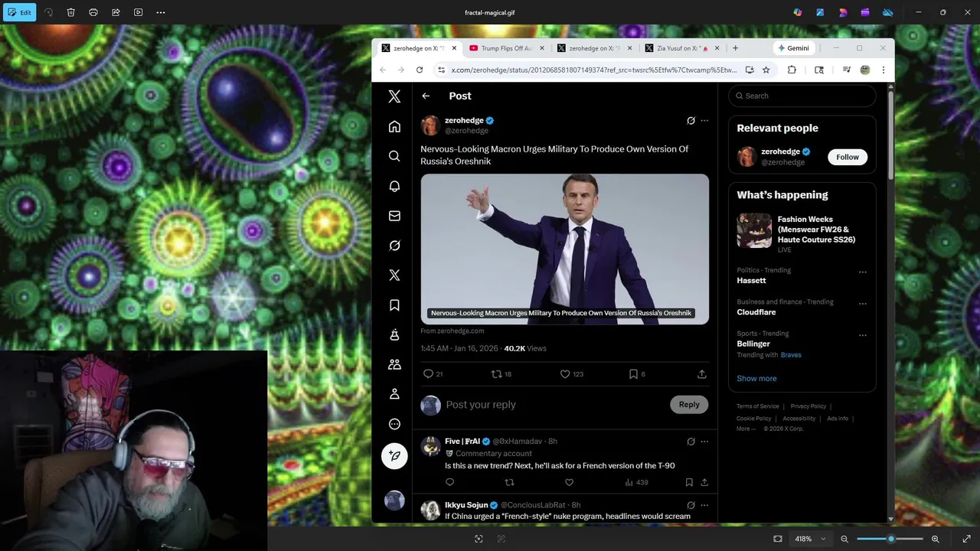Open Communities in X sidebar
This screenshot has height=551, width=980.
click(x=394, y=364)
